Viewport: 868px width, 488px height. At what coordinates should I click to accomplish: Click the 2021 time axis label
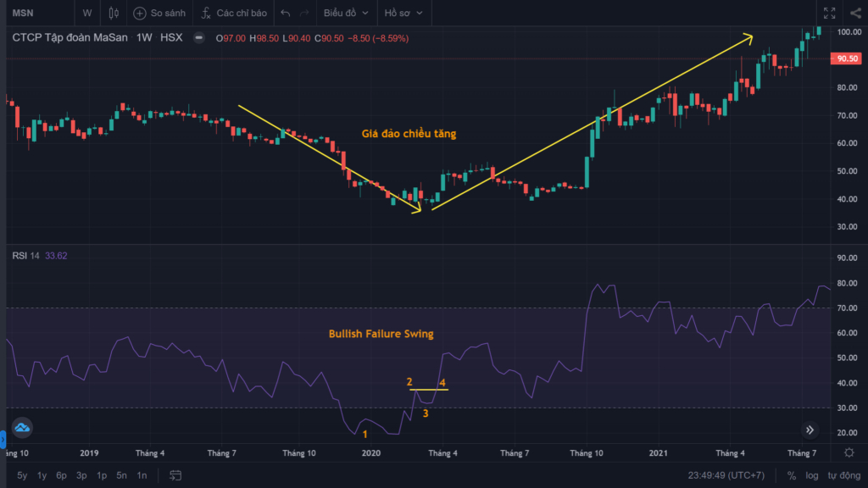[x=658, y=453]
